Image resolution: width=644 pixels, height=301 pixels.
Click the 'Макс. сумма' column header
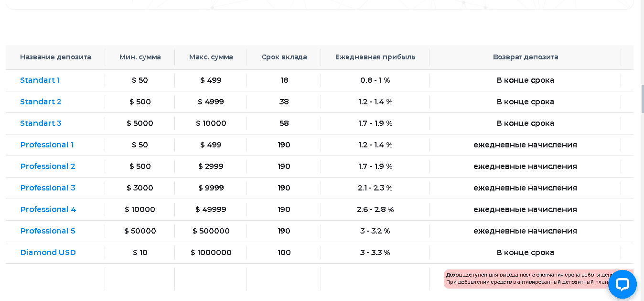coord(211,57)
